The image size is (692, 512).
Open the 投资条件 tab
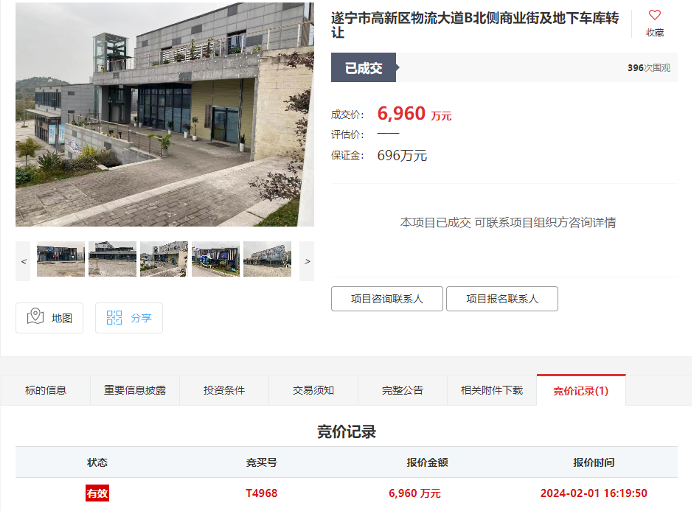click(224, 390)
